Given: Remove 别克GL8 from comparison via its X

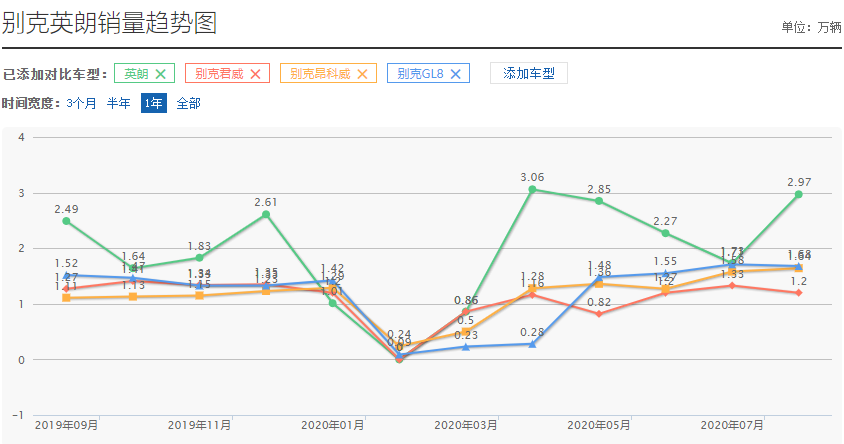Looking at the screenshot, I should click(x=455, y=74).
